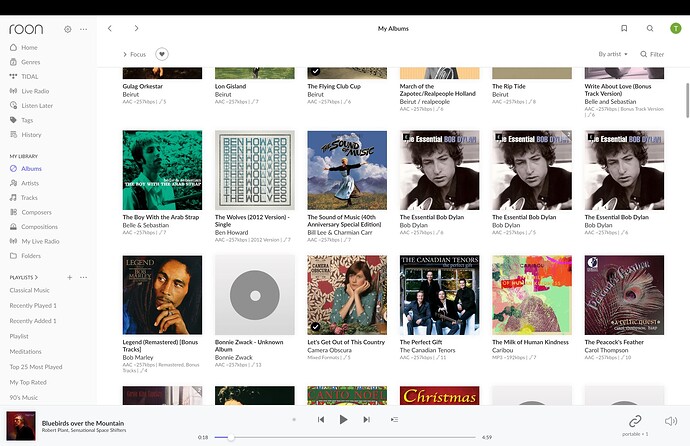Go to Home in sidebar
The width and height of the screenshot is (690, 446).
coord(24,48)
